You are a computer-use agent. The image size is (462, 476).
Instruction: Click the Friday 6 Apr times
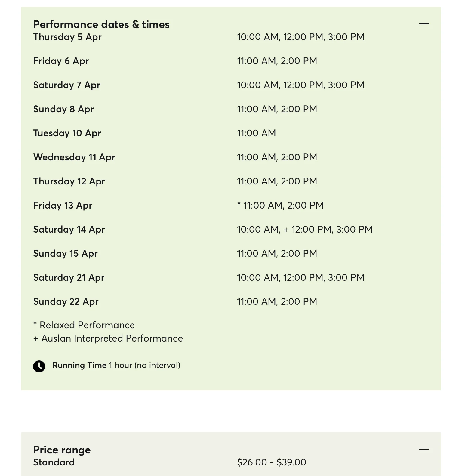[x=277, y=61]
